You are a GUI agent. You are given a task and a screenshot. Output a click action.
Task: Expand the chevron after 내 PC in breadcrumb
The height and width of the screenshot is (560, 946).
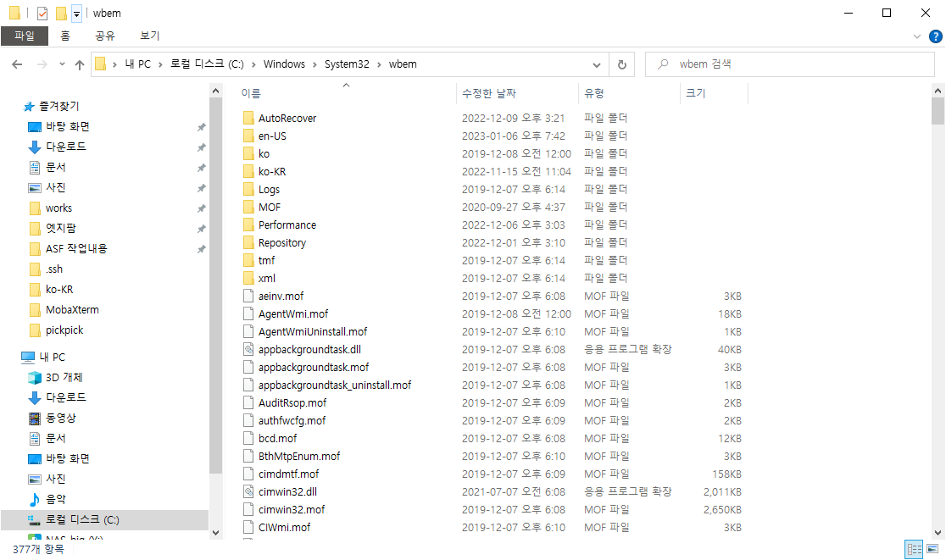pyautogui.click(x=160, y=64)
